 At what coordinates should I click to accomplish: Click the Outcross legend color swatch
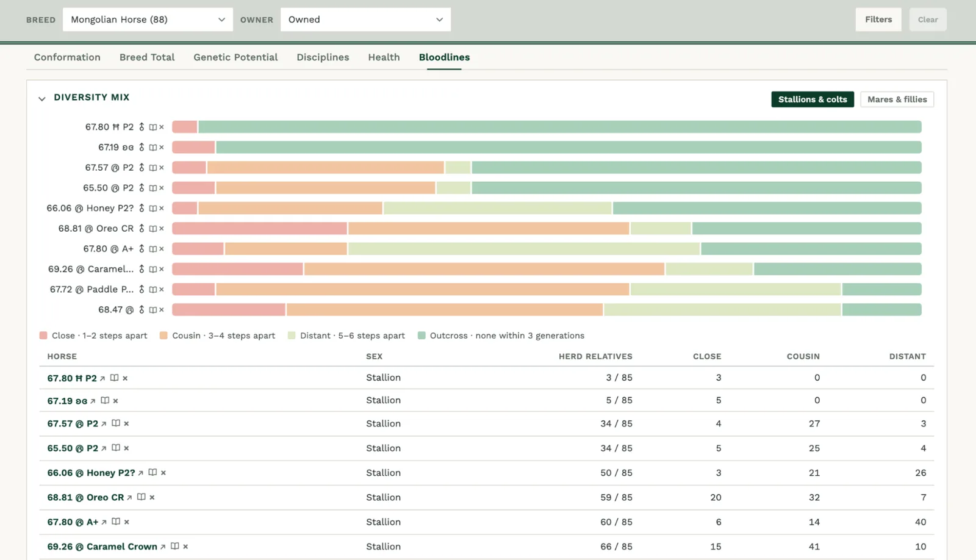(x=422, y=336)
